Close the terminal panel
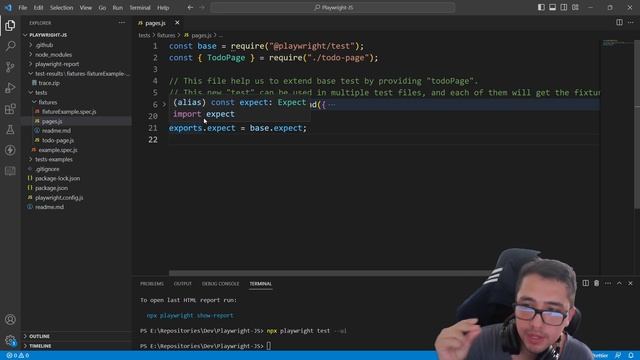The width and height of the screenshot is (640, 360). click(x=630, y=283)
